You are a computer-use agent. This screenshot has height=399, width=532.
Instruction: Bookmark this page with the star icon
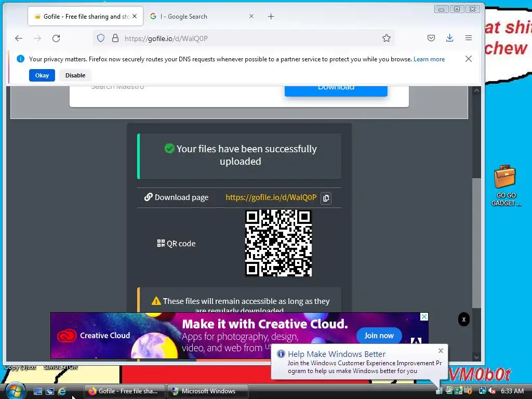tap(387, 38)
